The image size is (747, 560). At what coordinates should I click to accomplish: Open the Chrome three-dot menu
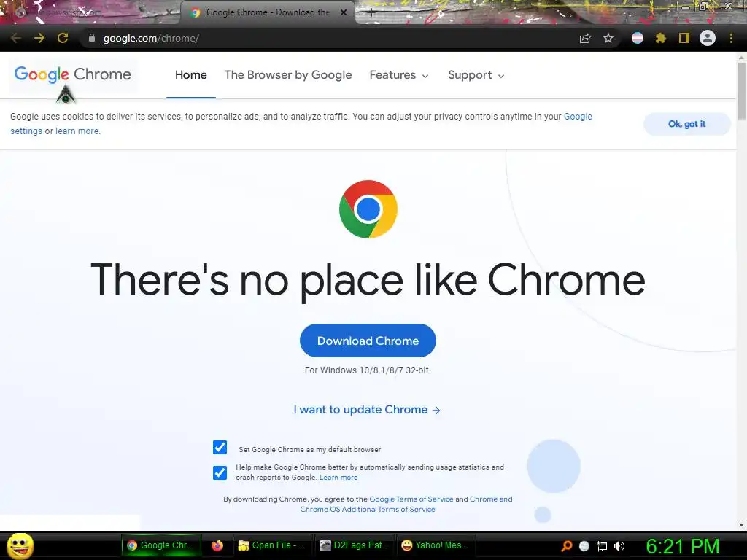point(731,38)
